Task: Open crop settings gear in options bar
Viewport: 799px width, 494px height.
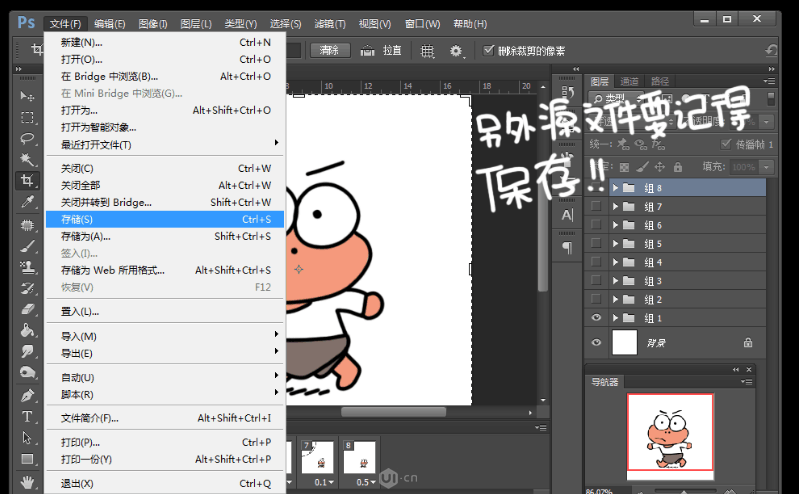Action: pyautogui.click(x=457, y=50)
